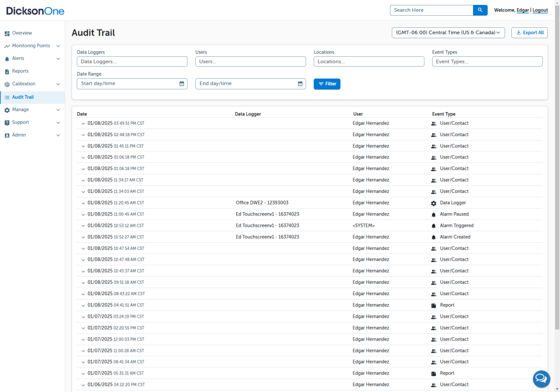
Task: Click the document icon beside 04:41:51 AM Report
Action: 434,306
